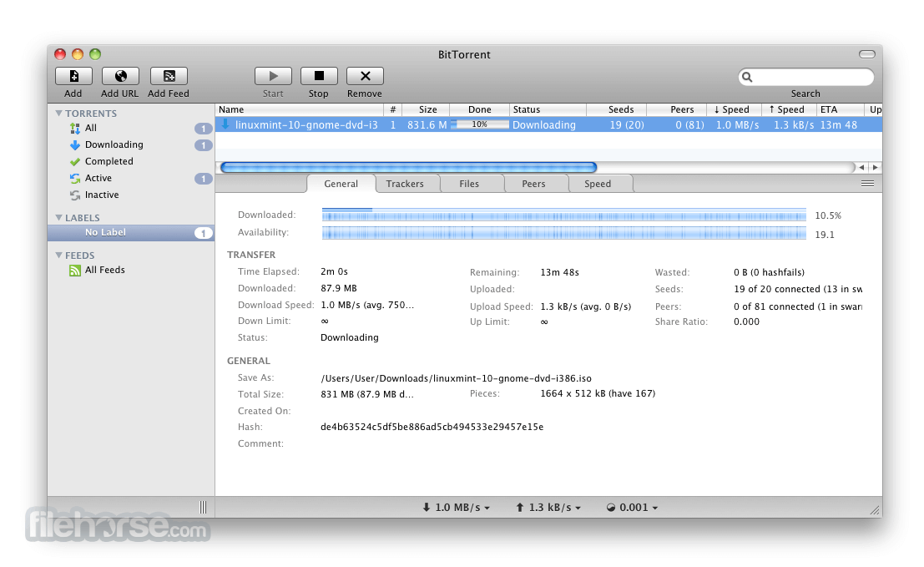Click the Add Feed RSS icon

pyautogui.click(x=169, y=76)
